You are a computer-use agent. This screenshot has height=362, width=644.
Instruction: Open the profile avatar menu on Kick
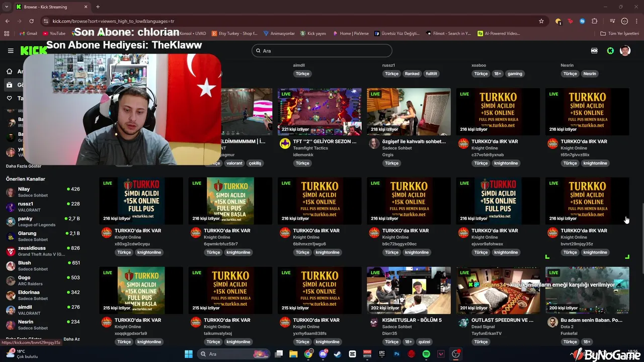pyautogui.click(x=625, y=51)
